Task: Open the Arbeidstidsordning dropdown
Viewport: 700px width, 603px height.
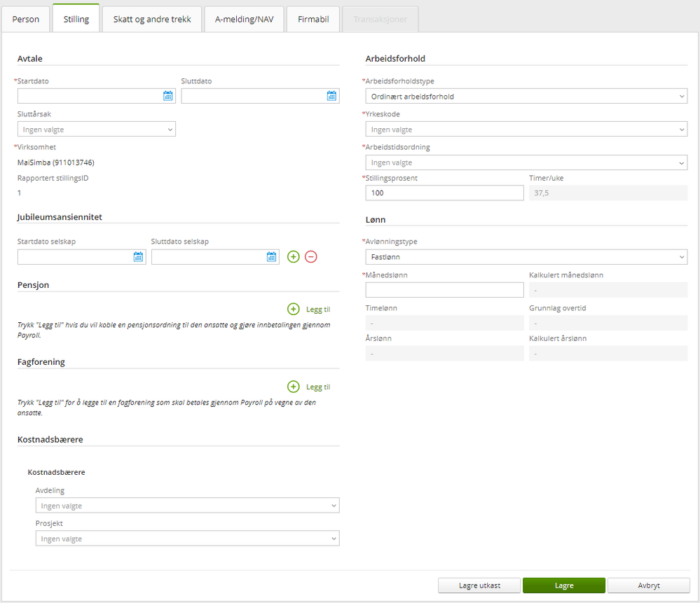Action: [x=526, y=162]
